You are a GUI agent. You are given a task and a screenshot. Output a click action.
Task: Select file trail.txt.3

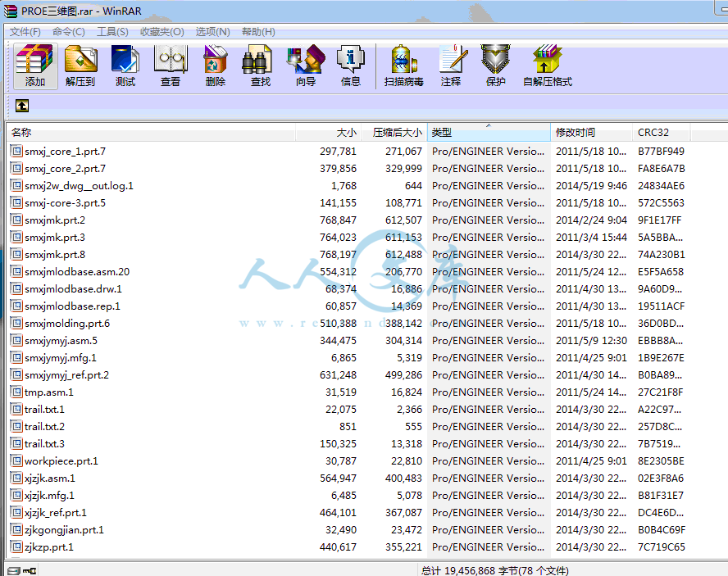coord(44,443)
